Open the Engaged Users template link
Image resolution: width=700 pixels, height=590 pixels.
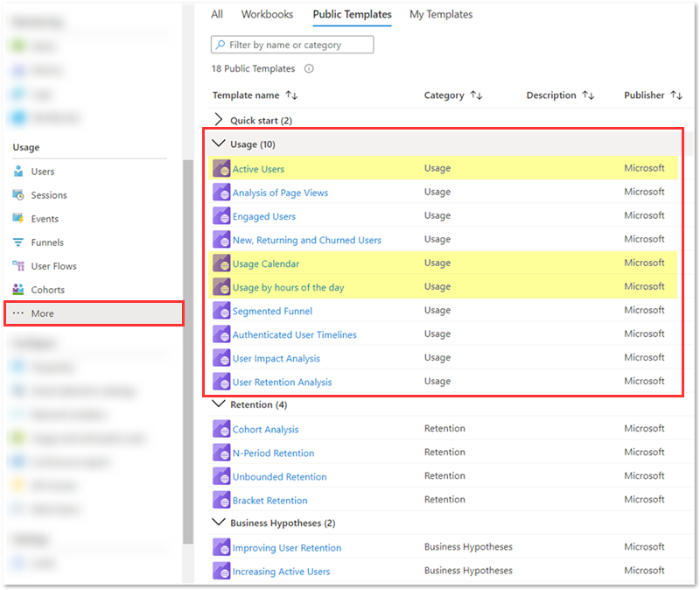264,216
